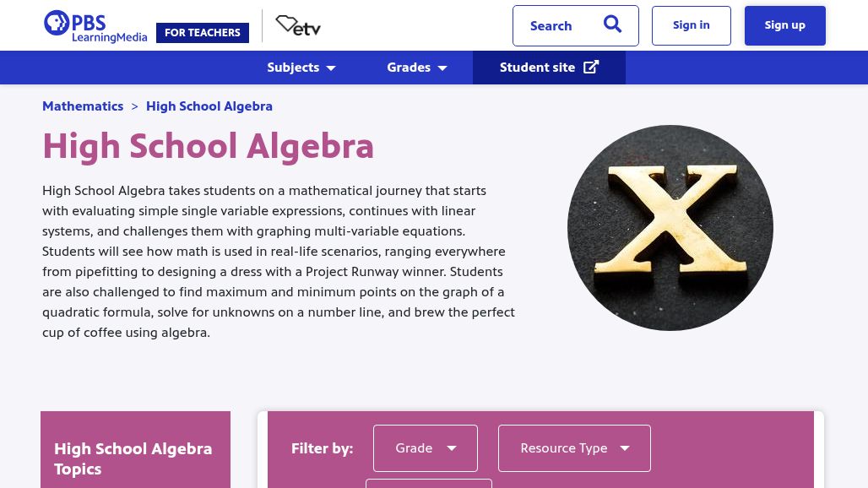Open the Grades menu
This screenshot has width=868, height=488.
(x=409, y=68)
